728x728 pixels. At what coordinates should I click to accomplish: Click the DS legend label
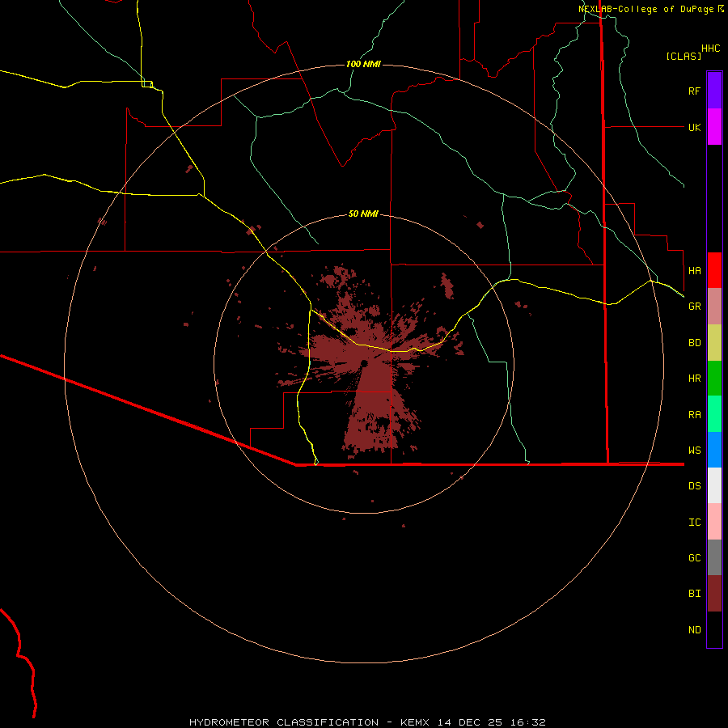(x=694, y=486)
